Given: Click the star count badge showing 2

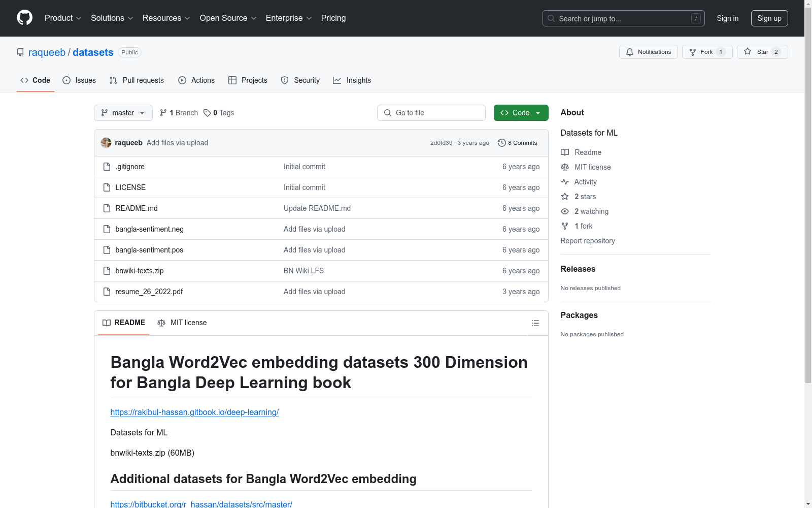Looking at the screenshot, I should coord(776,52).
